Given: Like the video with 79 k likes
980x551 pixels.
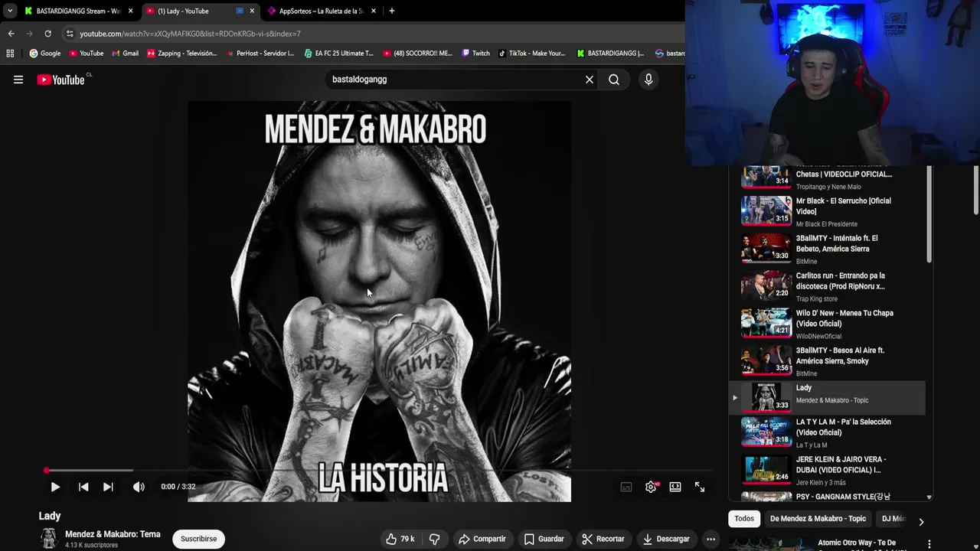Looking at the screenshot, I should tap(400, 539).
